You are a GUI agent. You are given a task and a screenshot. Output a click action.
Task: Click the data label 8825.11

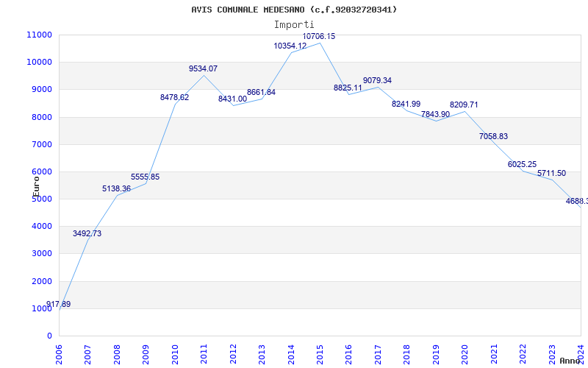348,88
